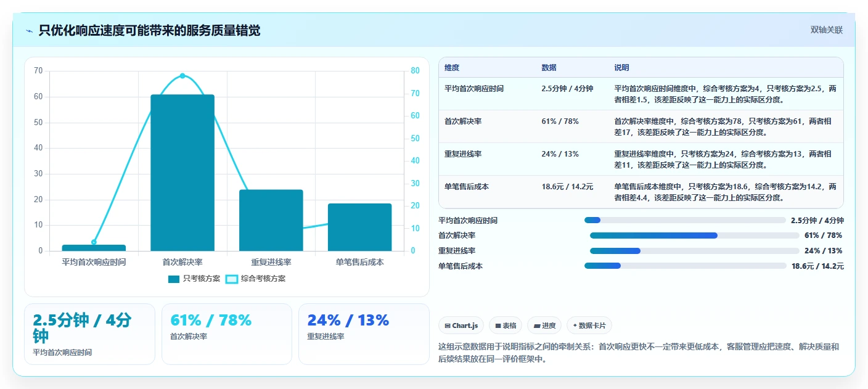Click the panel title 只优化响应速度可能带来的服务质量错觉

149,30
